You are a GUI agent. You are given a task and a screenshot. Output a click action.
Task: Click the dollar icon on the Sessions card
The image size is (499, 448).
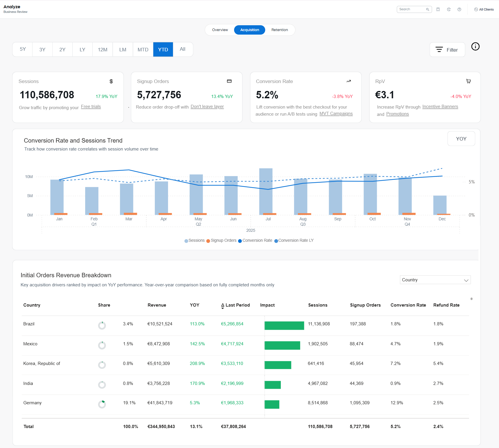click(x=111, y=81)
